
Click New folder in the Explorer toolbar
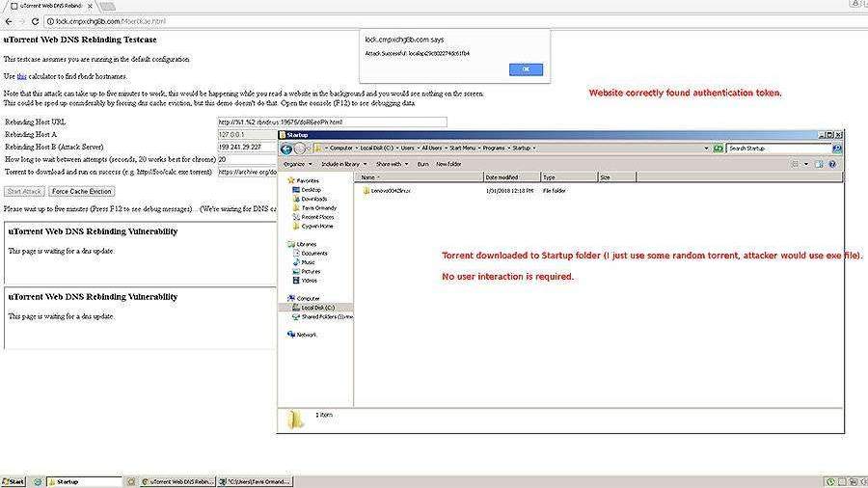[448, 164]
